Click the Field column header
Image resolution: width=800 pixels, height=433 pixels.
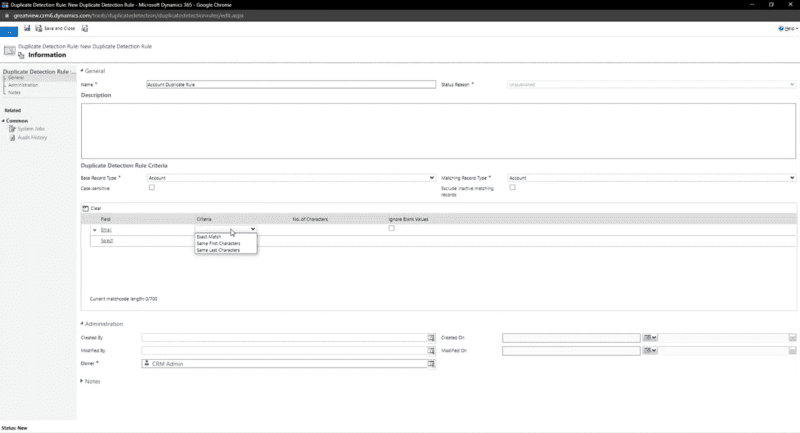(x=105, y=219)
